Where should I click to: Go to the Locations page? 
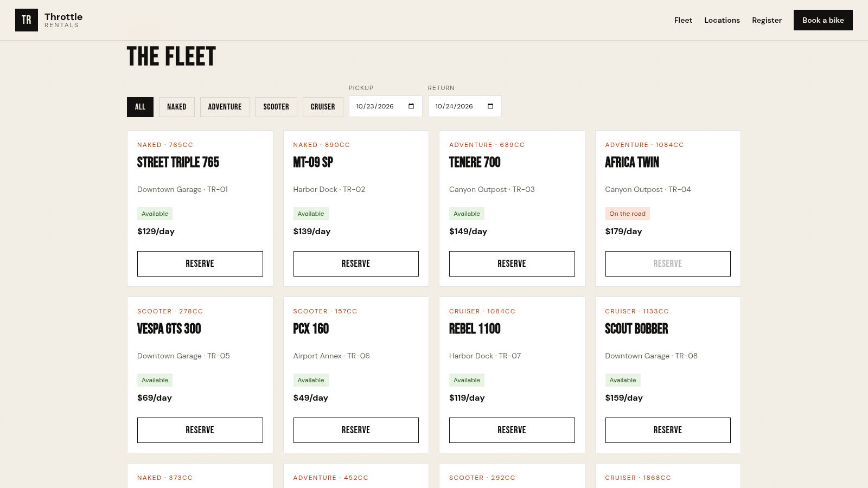pyautogui.click(x=722, y=20)
